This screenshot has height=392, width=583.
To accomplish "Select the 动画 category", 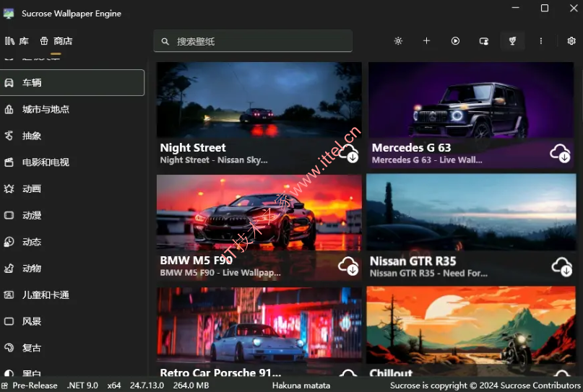I will 72,188.
